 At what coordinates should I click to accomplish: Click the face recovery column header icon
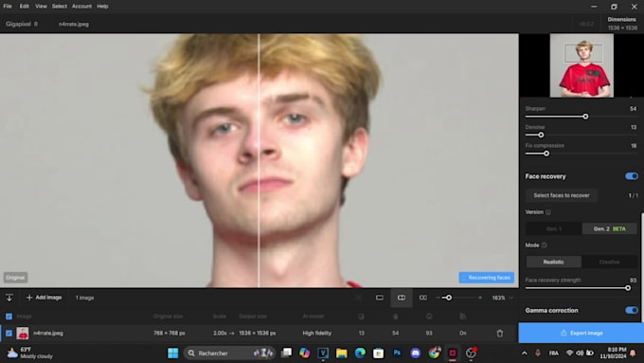429,317
